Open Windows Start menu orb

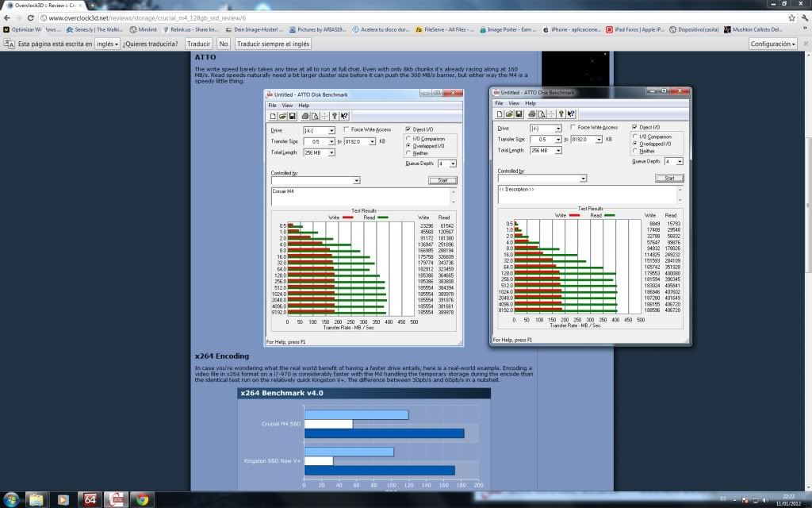[x=10, y=500]
